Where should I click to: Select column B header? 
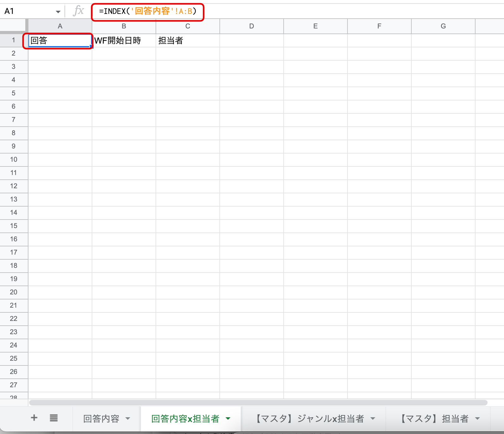[124, 26]
